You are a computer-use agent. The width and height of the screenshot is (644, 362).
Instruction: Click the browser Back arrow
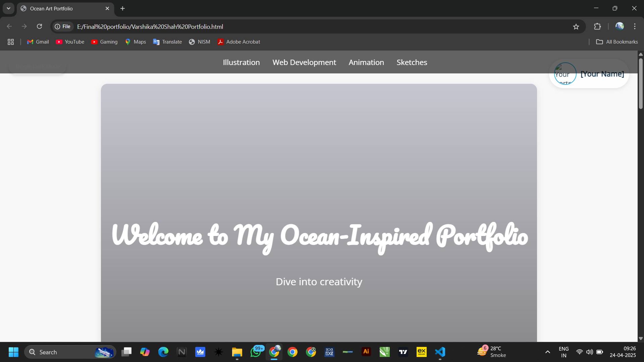pos(9,26)
